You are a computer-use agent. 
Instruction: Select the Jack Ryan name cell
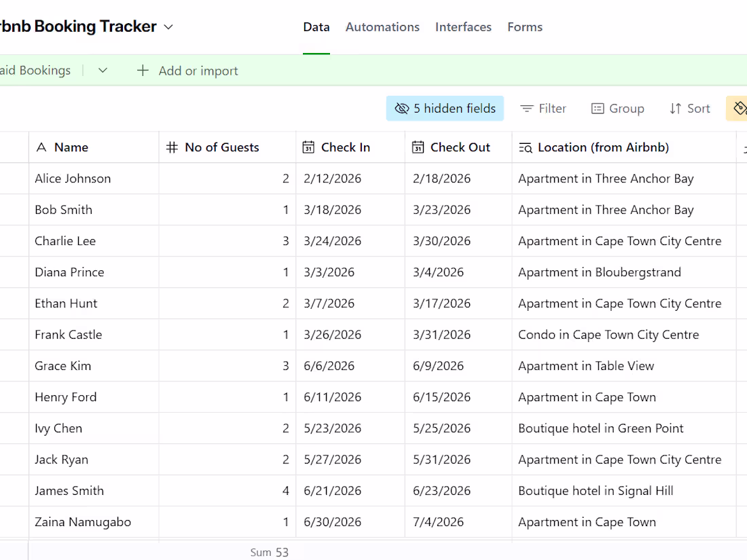pos(94,459)
